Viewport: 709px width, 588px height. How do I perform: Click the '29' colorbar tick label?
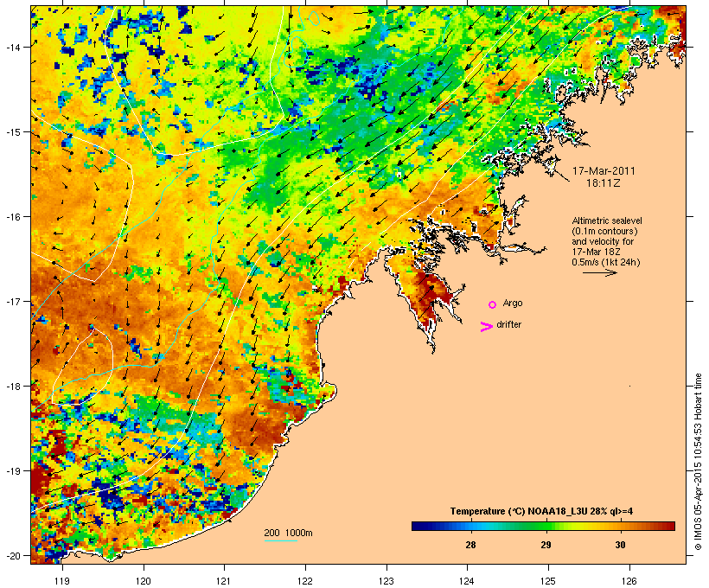tap(546, 545)
